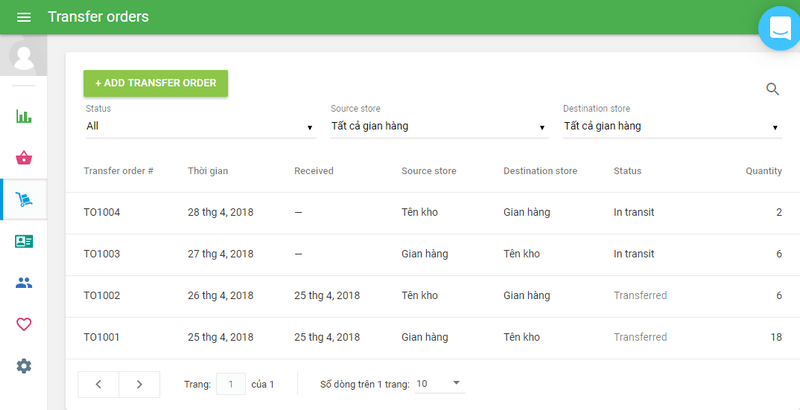Click the search magnifier icon
Image resolution: width=800 pixels, height=410 pixels.
[x=772, y=89]
